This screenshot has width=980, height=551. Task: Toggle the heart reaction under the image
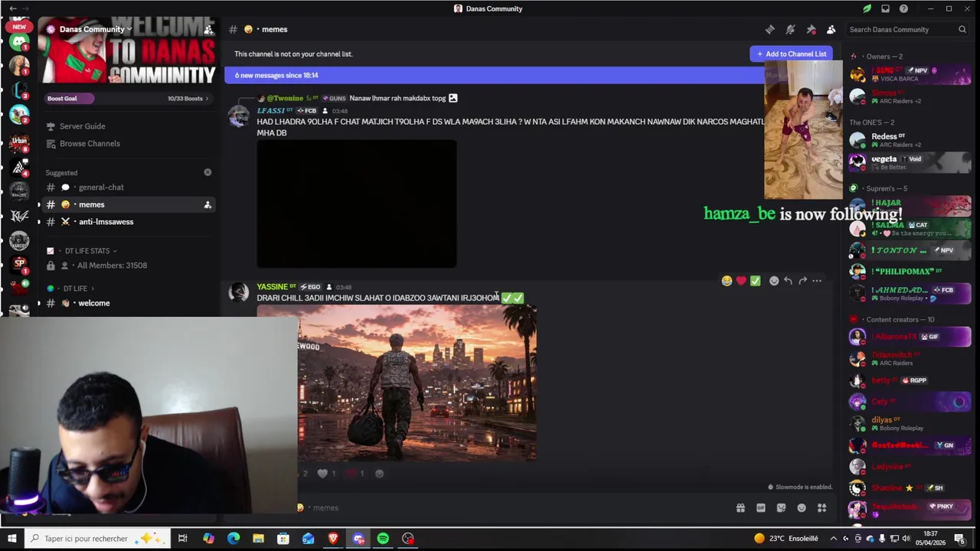[x=327, y=474]
